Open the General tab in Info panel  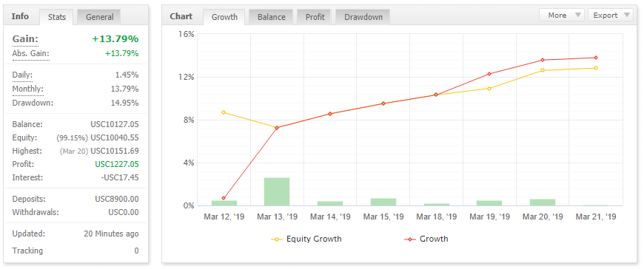click(99, 17)
